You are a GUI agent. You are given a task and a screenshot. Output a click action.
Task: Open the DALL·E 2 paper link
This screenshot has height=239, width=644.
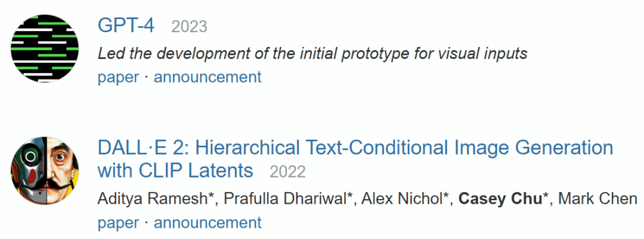point(118,224)
